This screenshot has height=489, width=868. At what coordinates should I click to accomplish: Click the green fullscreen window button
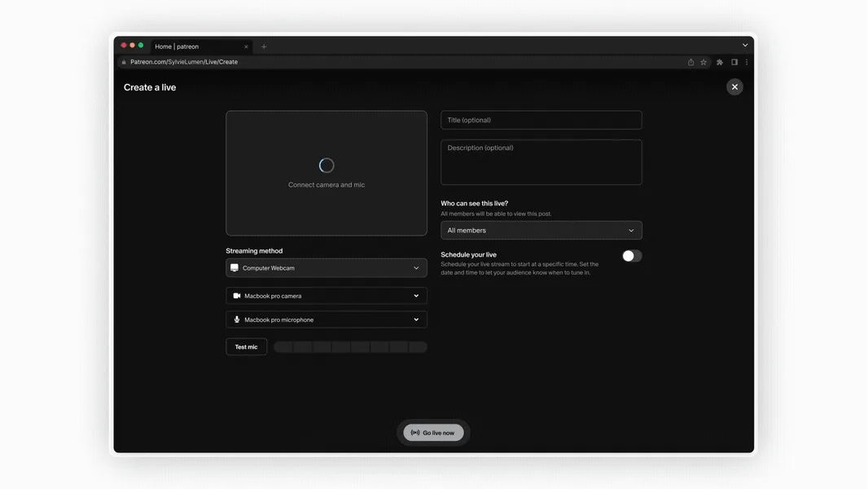point(141,46)
